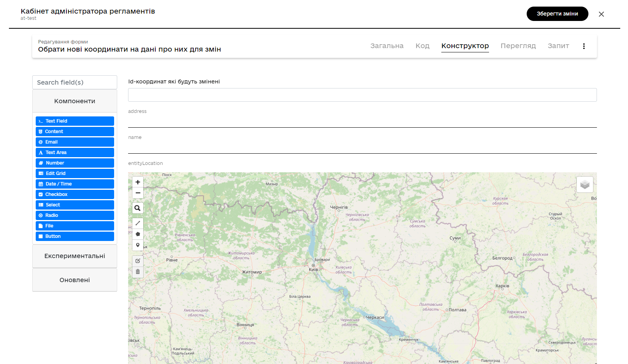Click the Id-координат input field

(363, 95)
